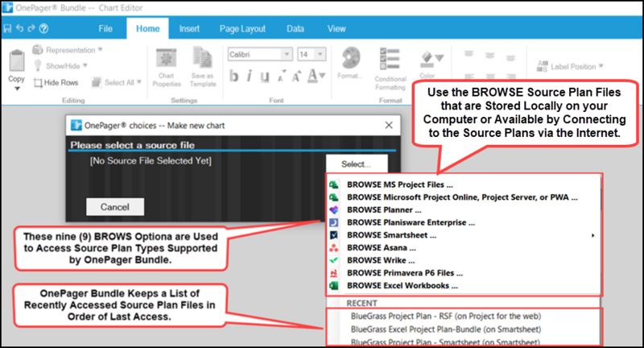Open the font color A dropdown
The height and width of the screenshot is (348, 644).
316,76
